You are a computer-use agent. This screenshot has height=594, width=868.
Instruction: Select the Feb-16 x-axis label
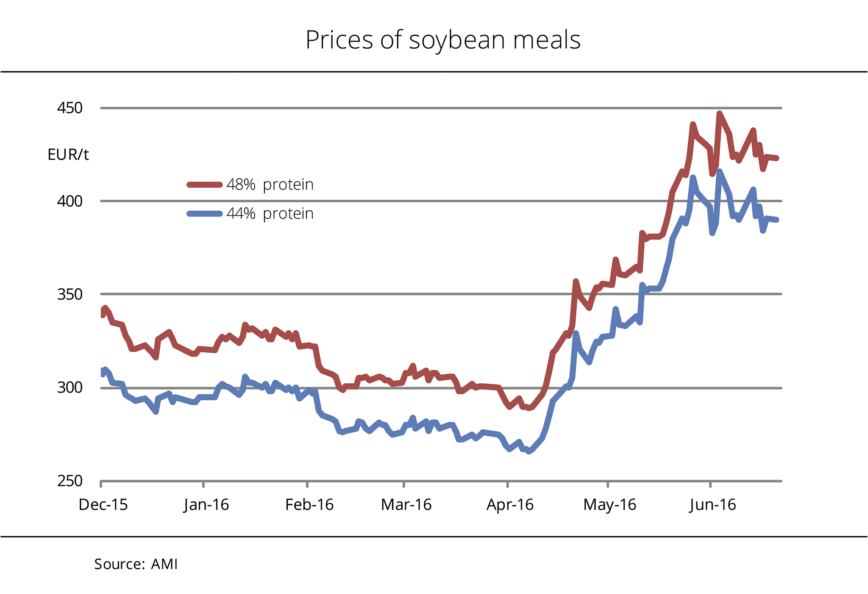coord(309,505)
